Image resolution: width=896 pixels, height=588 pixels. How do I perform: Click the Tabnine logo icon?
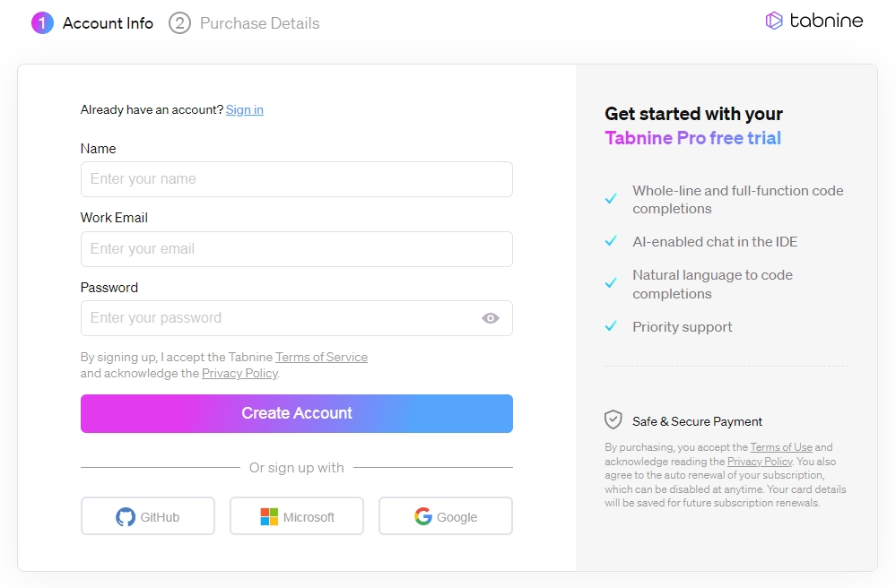point(774,21)
